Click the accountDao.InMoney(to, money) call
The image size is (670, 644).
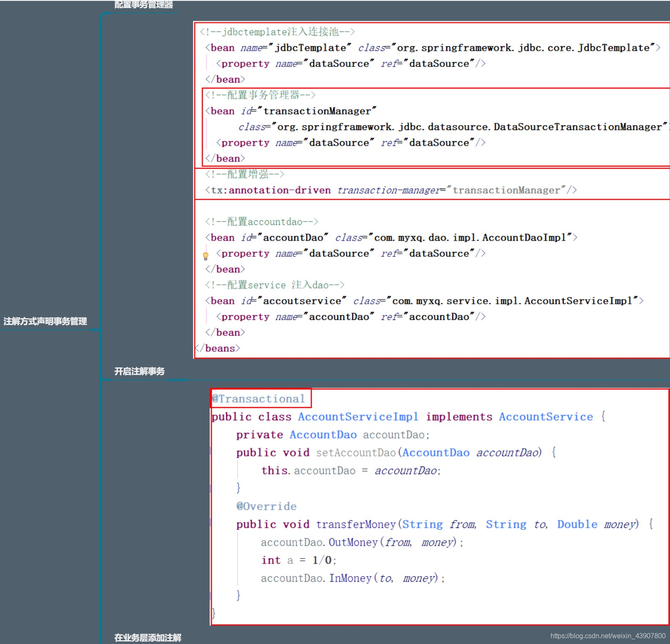pos(353,578)
